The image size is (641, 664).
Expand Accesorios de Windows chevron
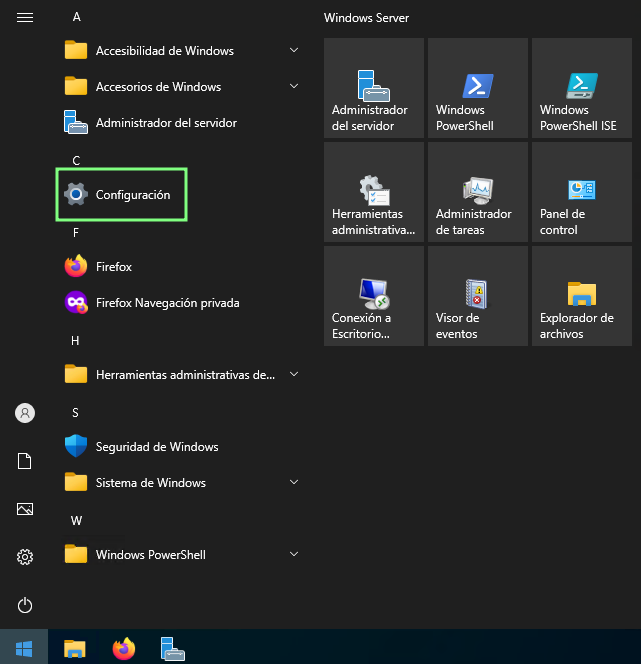point(294,86)
